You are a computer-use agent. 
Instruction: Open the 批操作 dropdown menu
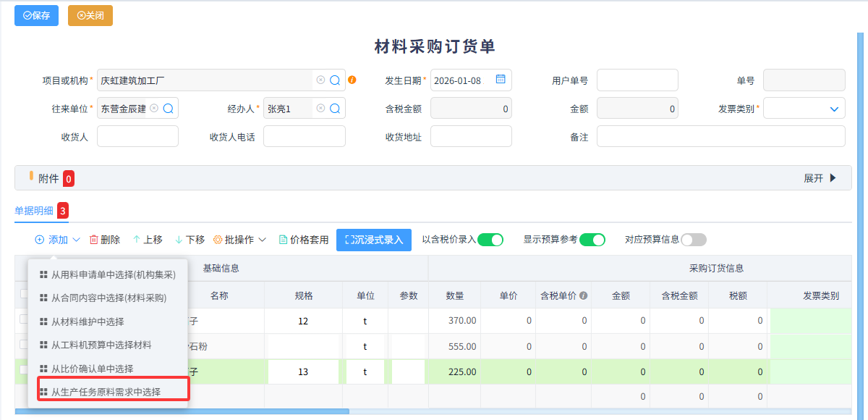(239, 239)
